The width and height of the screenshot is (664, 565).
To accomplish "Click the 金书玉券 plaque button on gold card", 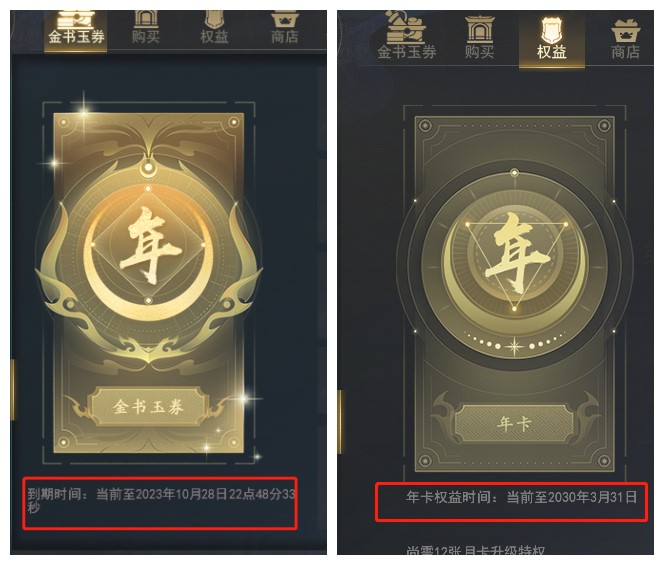I will coord(149,407).
